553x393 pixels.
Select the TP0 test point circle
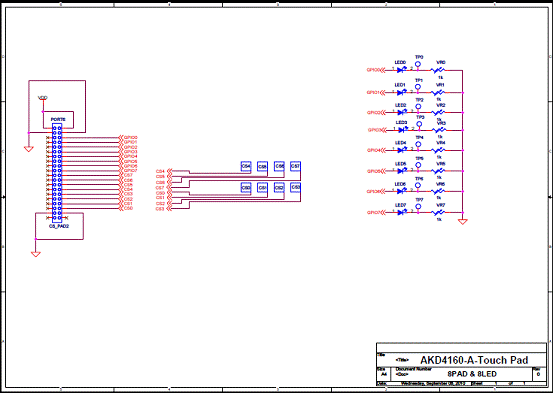click(x=418, y=64)
